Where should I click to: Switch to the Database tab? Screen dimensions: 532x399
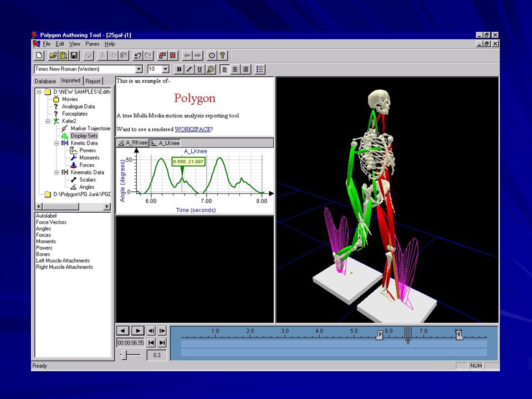click(x=45, y=81)
